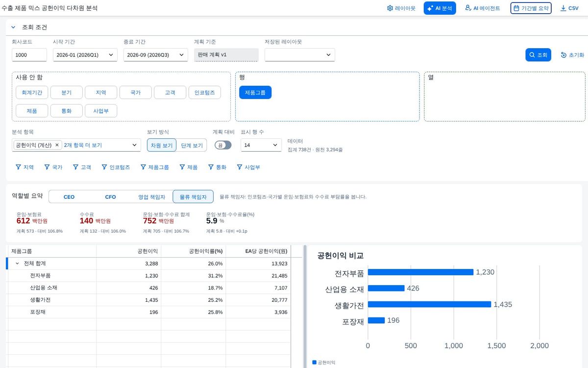The image size is (588, 368).
Task: Select the CFO role tab
Action: pos(110,197)
